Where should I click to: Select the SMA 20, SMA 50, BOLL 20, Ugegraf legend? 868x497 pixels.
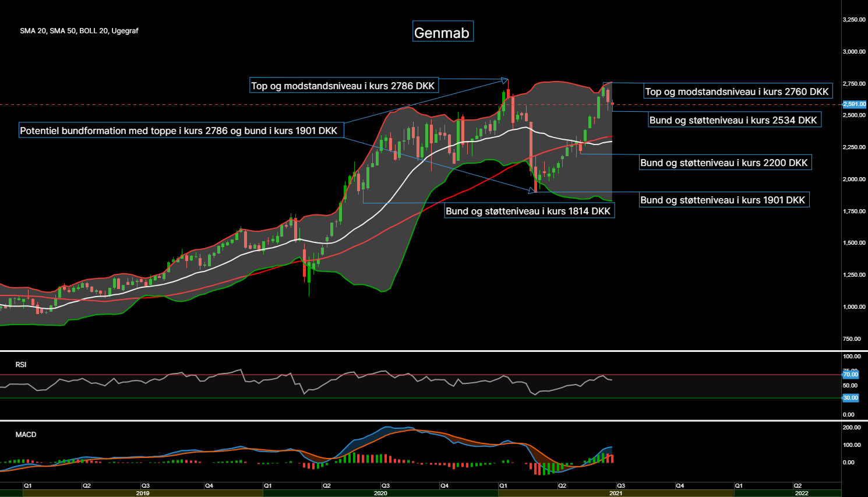click(79, 31)
